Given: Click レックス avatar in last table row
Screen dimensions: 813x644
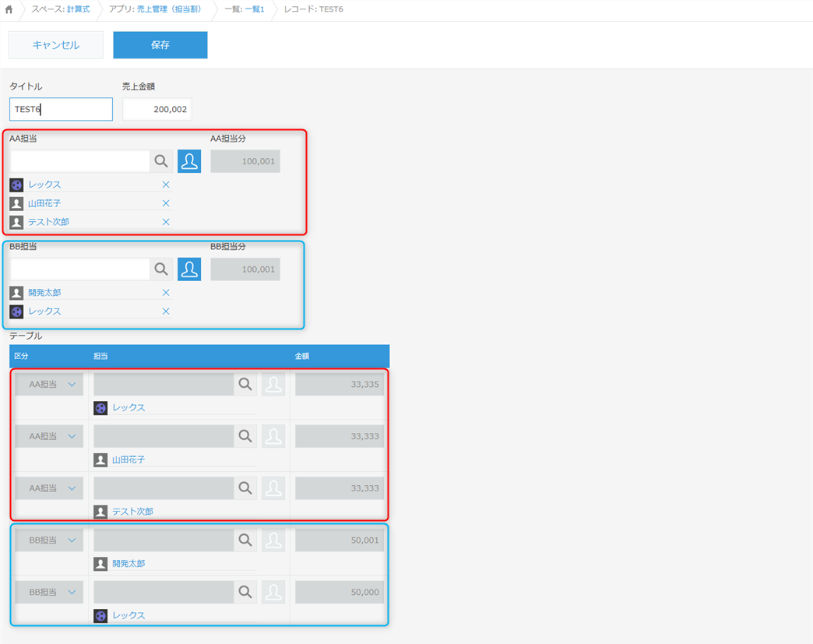Looking at the screenshot, I should pyautogui.click(x=100, y=615).
